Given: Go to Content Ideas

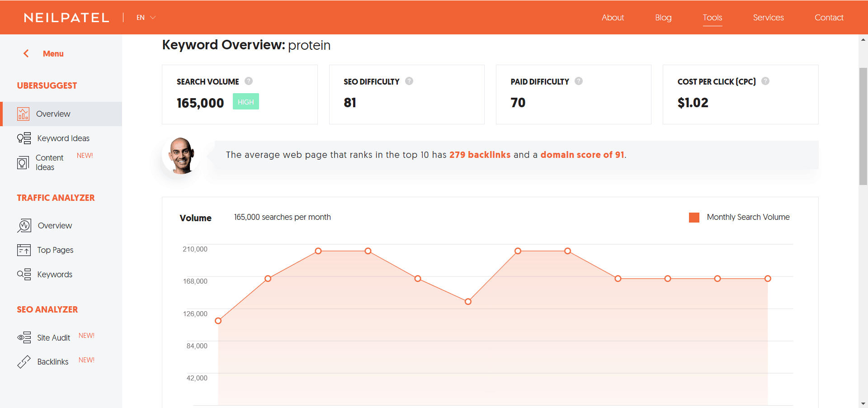Looking at the screenshot, I should pyautogui.click(x=49, y=162).
